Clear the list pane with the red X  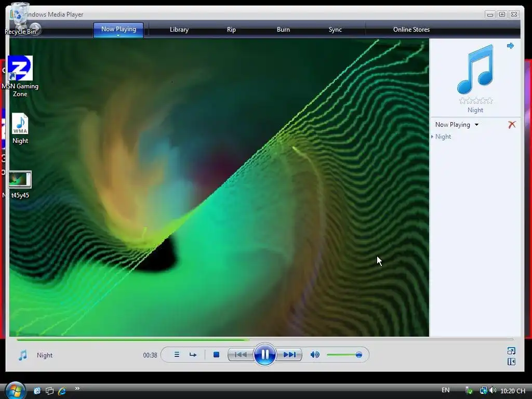[512, 125]
